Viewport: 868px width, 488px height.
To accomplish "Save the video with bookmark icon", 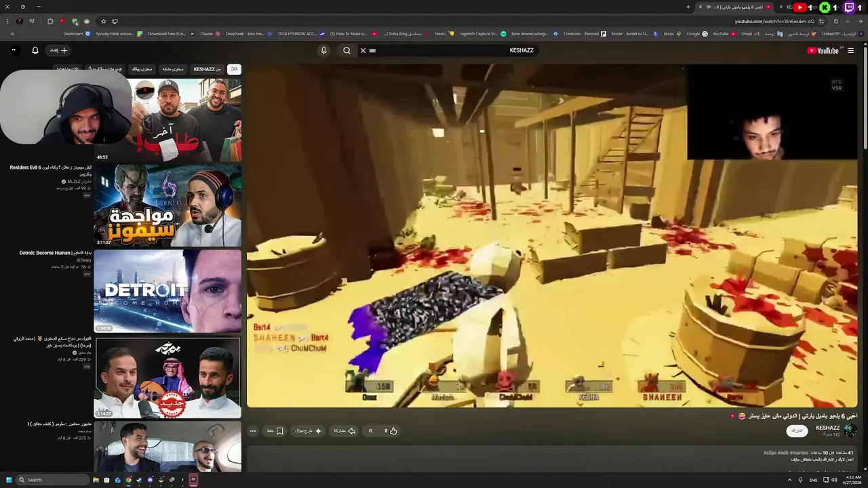I will (x=275, y=431).
